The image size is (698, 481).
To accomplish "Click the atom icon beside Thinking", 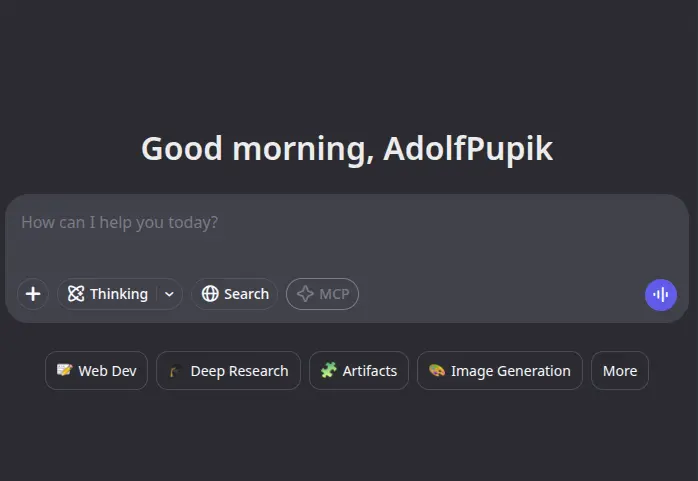I will pyautogui.click(x=76, y=294).
